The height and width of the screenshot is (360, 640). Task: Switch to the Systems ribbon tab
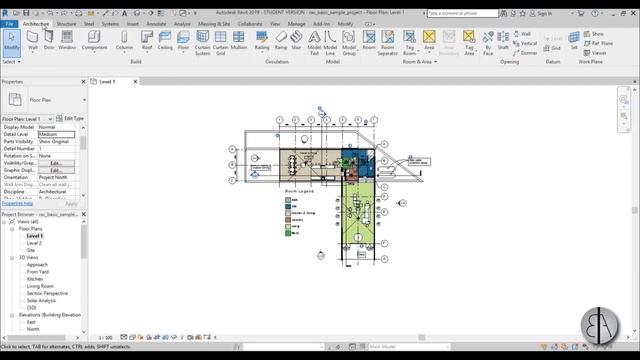pyautogui.click(x=110, y=24)
